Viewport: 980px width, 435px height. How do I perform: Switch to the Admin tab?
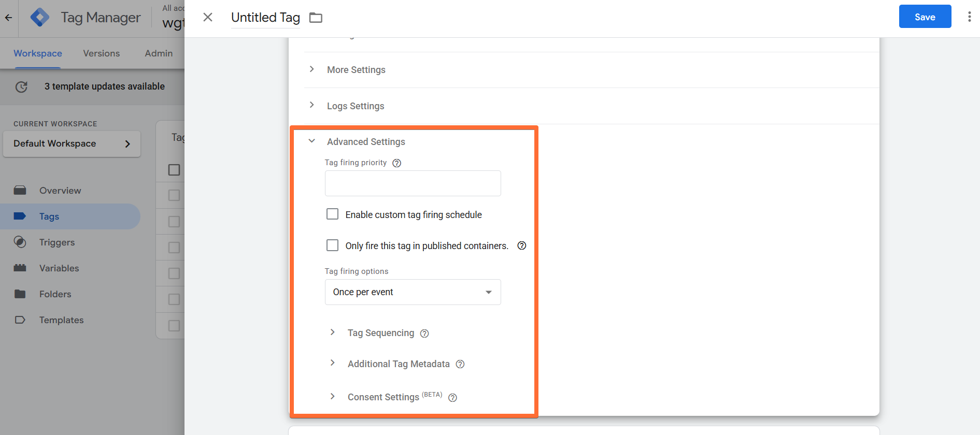[159, 53]
